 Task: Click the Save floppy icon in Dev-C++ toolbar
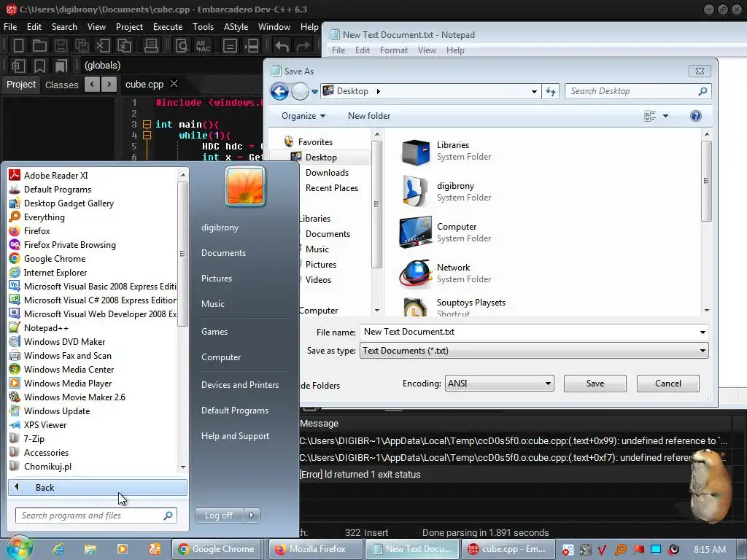tap(61, 46)
